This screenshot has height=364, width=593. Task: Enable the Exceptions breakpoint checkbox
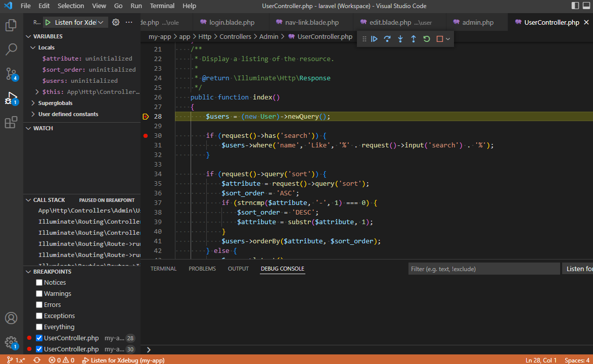(x=39, y=316)
